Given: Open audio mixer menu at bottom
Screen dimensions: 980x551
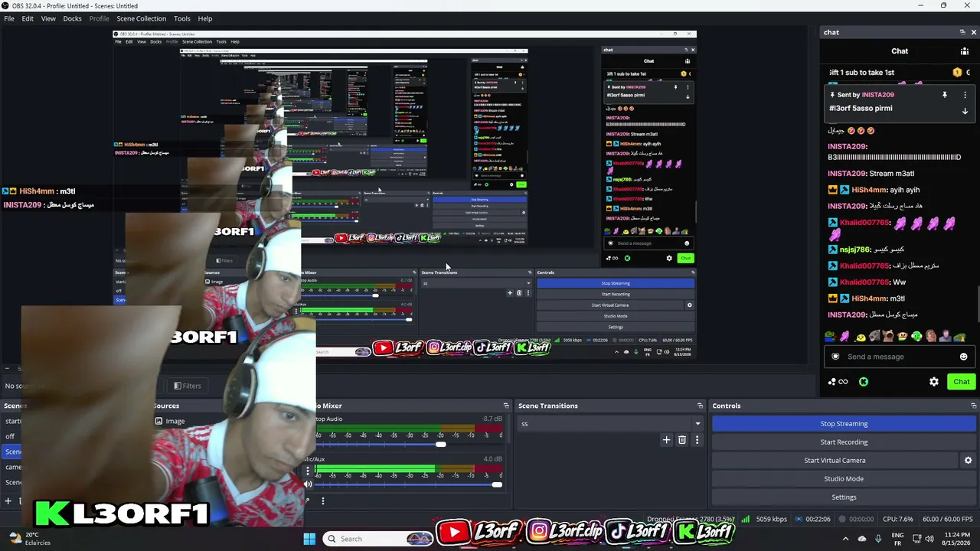Looking at the screenshot, I should [323, 501].
